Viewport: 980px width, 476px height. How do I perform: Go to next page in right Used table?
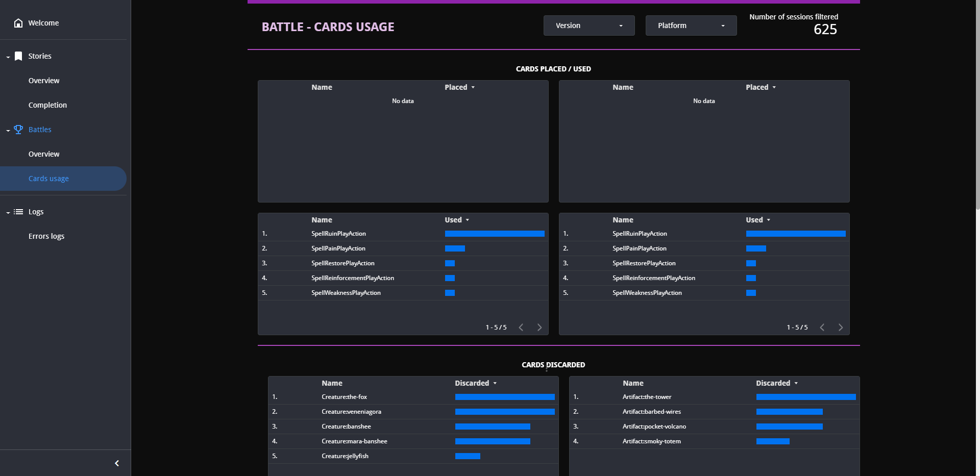coord(841,328)
